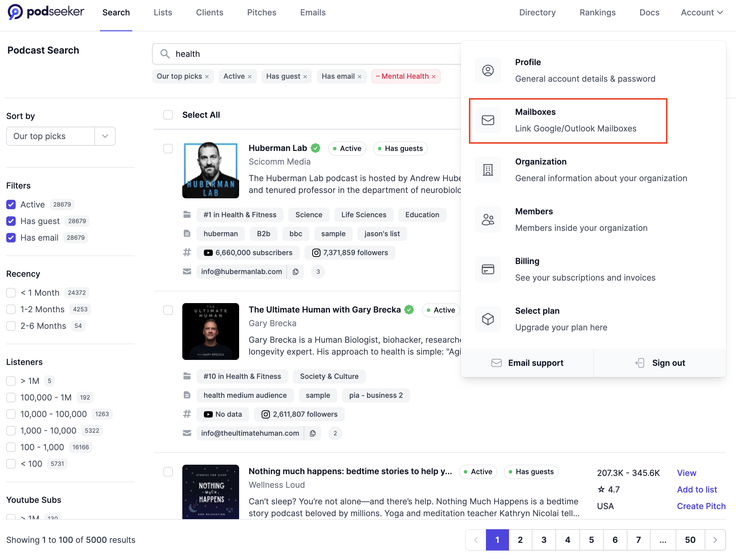This screenshot has width=736, height=560.
Task: Switch to the Lists tab
Action: (163, 12)
